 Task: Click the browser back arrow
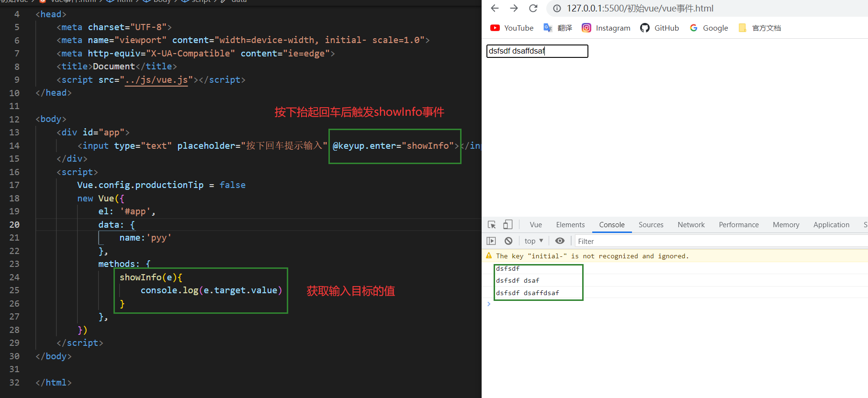[x=495, y=8]
